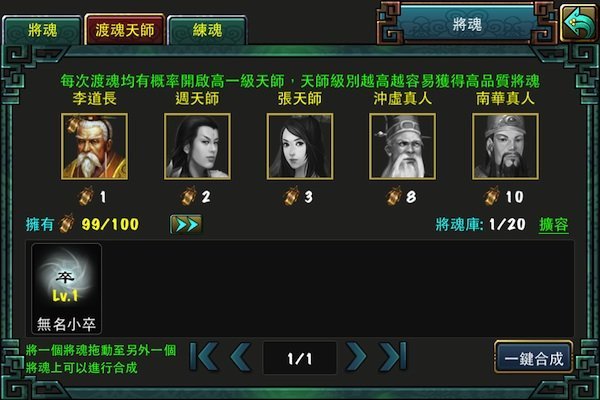The image size is (600, 400).
Task: Click lantern cost 10 under 南華真人
Action: (504, 197)
